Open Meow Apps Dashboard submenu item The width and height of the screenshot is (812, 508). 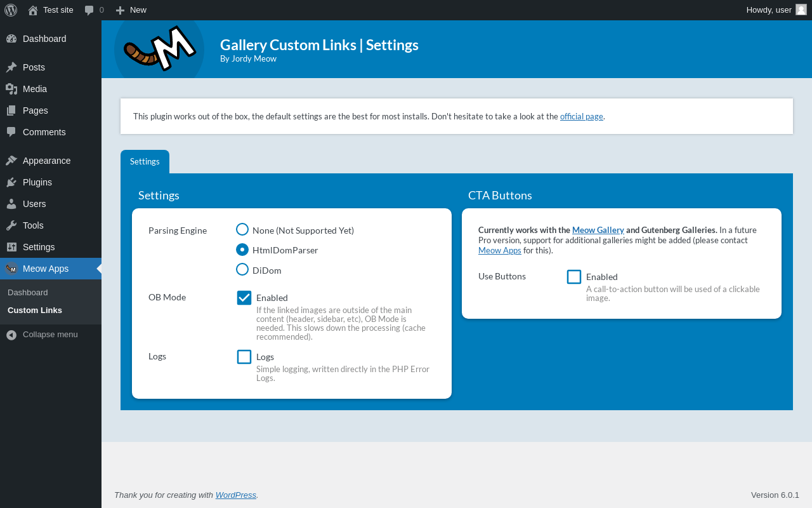[x=28, y=293]
